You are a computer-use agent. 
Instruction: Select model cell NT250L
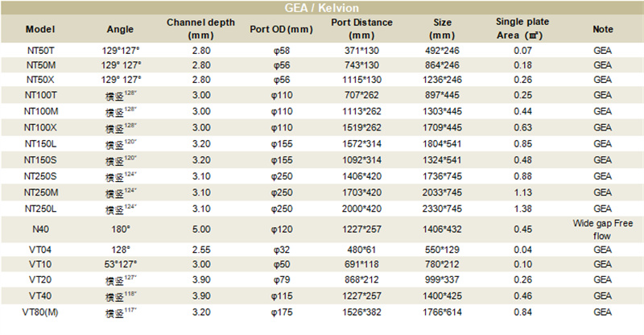[x=40, y=209]
